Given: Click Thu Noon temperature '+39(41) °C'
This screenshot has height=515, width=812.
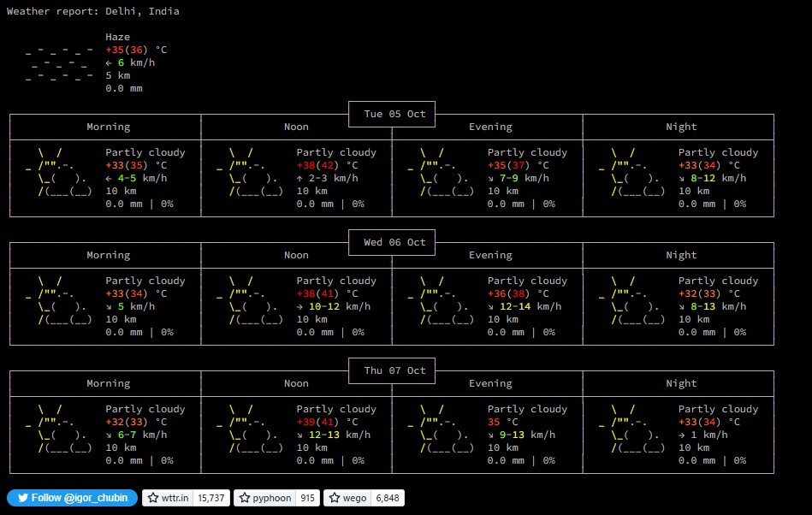Looking at the screenshot, I should [x=328, y=422].
